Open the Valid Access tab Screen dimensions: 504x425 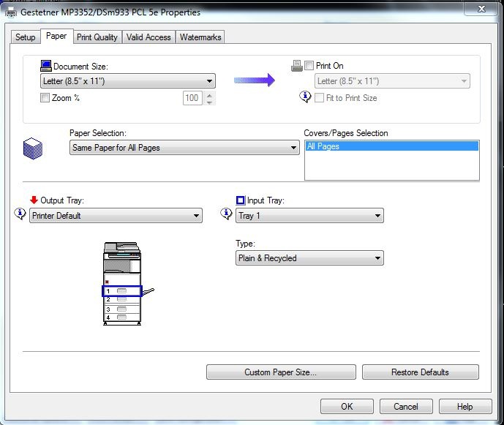(148, 37)
